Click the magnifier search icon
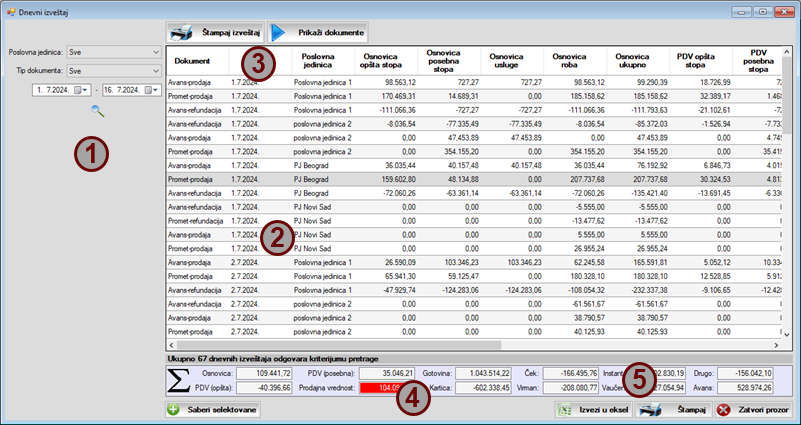Screen dimensions: 801x425 98,111
